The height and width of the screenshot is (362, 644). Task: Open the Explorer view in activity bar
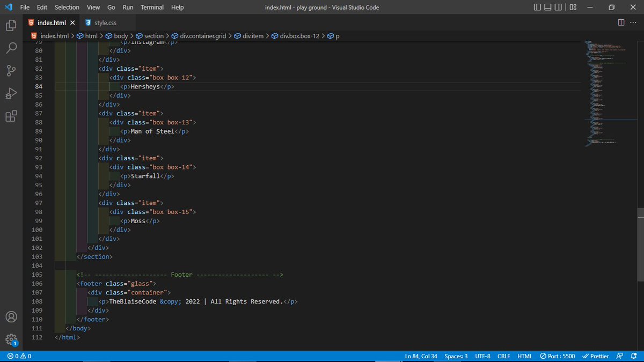click(11, 25)
